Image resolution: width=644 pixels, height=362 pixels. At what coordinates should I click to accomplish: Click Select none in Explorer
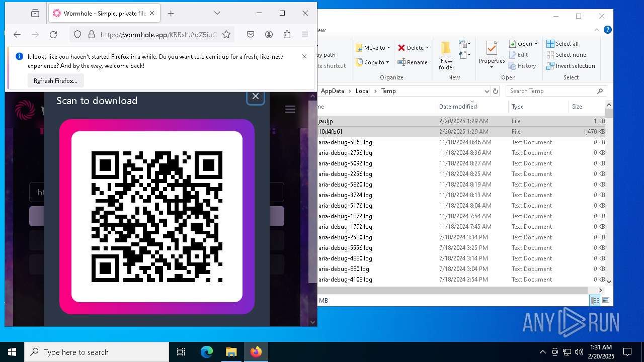tap(566, 55)
